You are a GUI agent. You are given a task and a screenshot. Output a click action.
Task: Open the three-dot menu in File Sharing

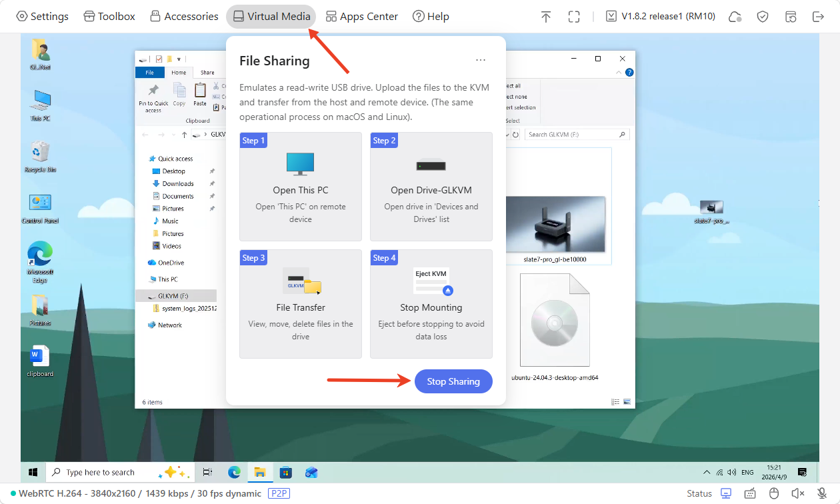click(x=481, y=60)
